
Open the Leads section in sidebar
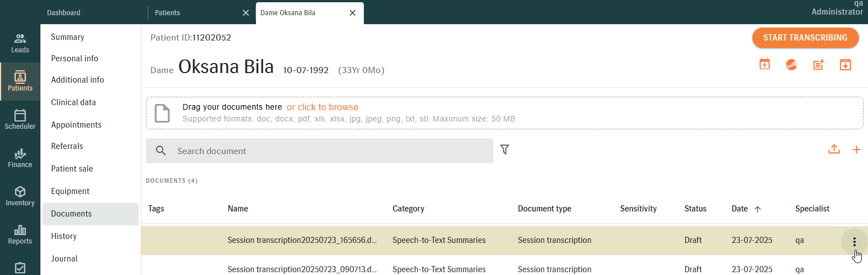[20, 43]
